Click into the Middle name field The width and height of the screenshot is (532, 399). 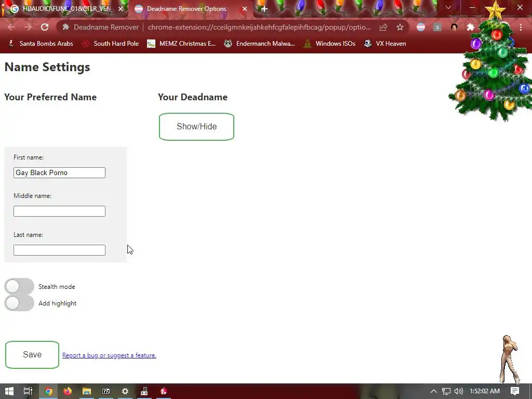coord(59,211)
